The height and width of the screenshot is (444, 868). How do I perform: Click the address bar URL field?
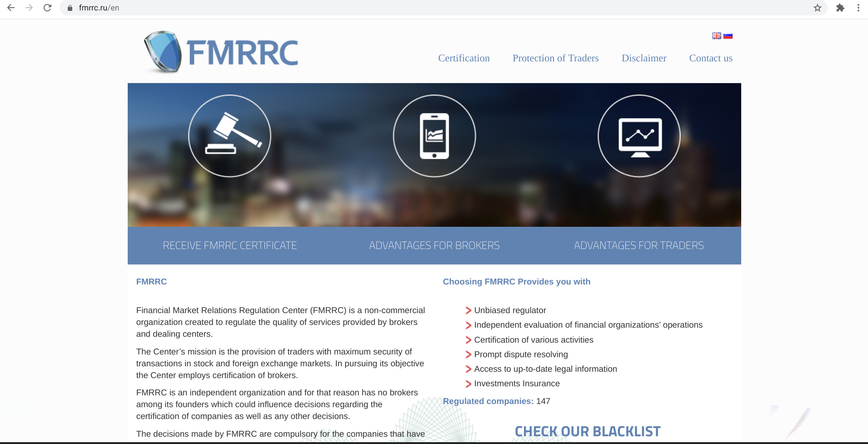(409, 8)
